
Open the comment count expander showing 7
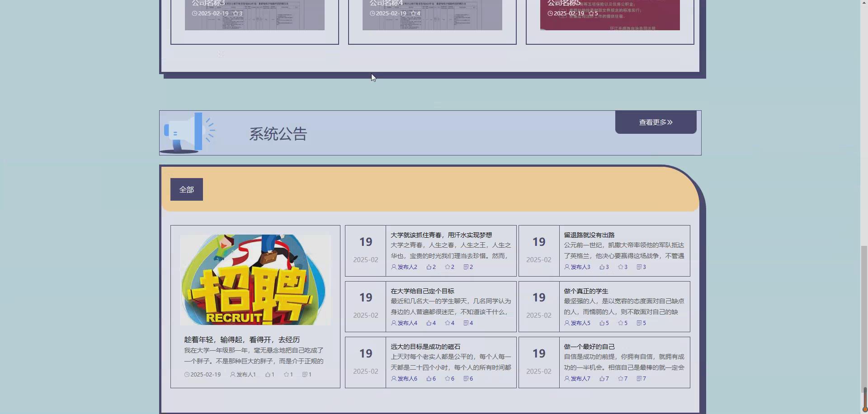point(640,378)
